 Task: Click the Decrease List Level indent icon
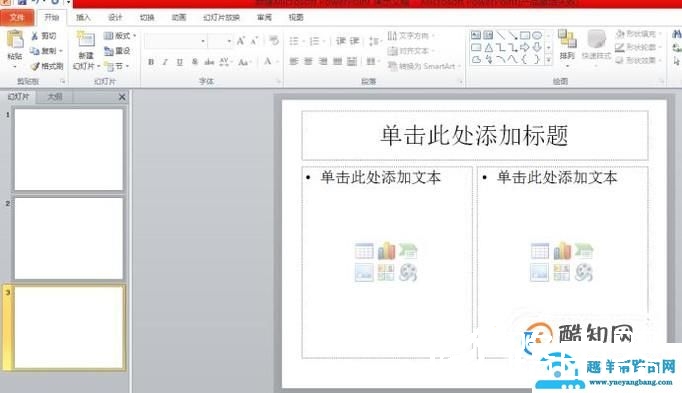[341, 41]
